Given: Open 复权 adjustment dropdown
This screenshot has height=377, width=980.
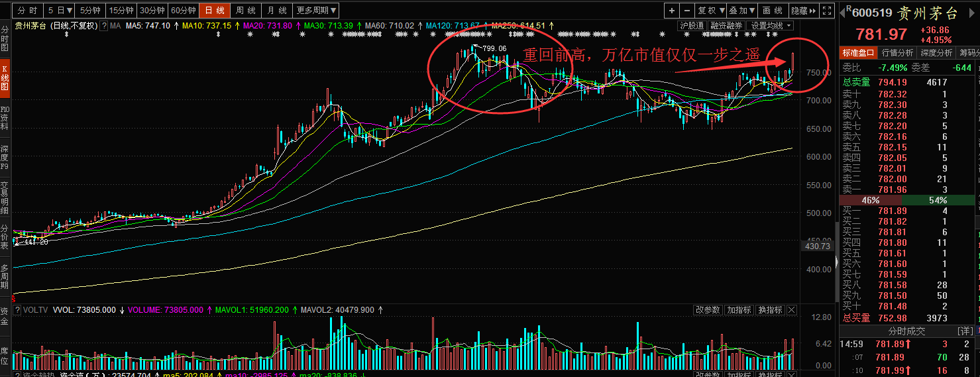Looking at the screenshot, I should point(711,11).
